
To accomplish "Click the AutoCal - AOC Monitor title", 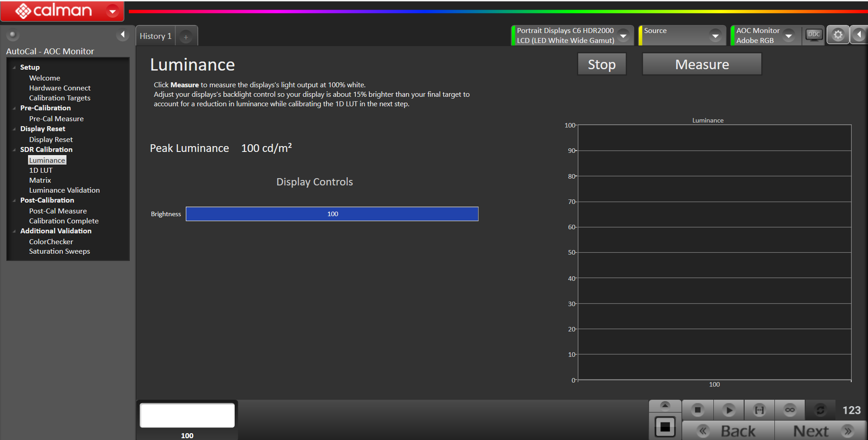I will (50, 51).
